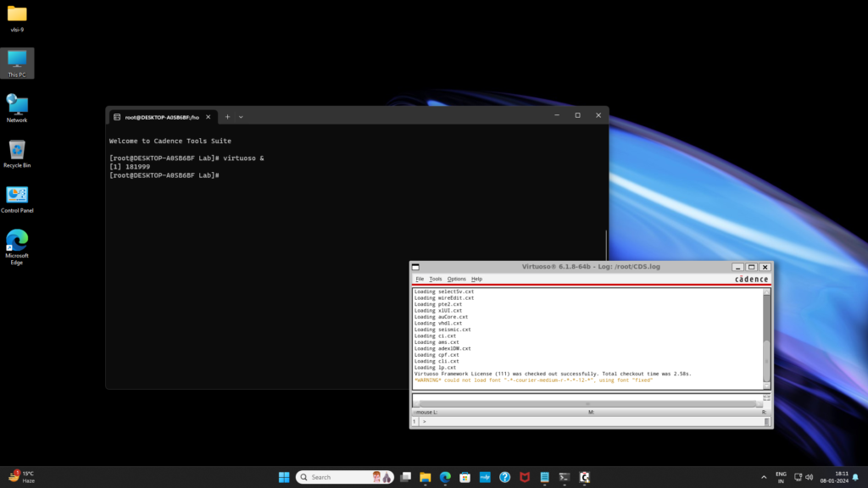
Task: Select the Network desktop icon
Action: (x=17, y=108)
